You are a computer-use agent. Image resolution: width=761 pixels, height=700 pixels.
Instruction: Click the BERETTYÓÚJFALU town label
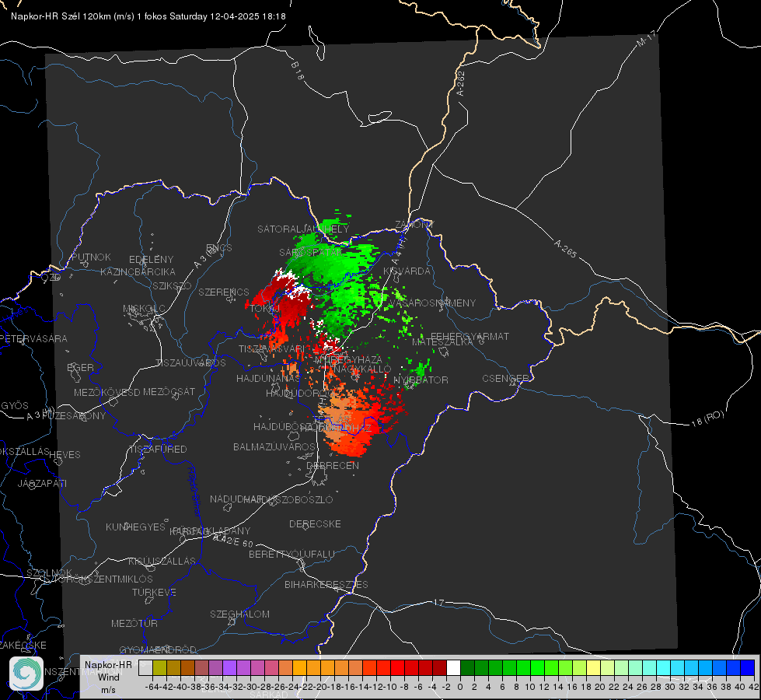click(x=291, y=554)
